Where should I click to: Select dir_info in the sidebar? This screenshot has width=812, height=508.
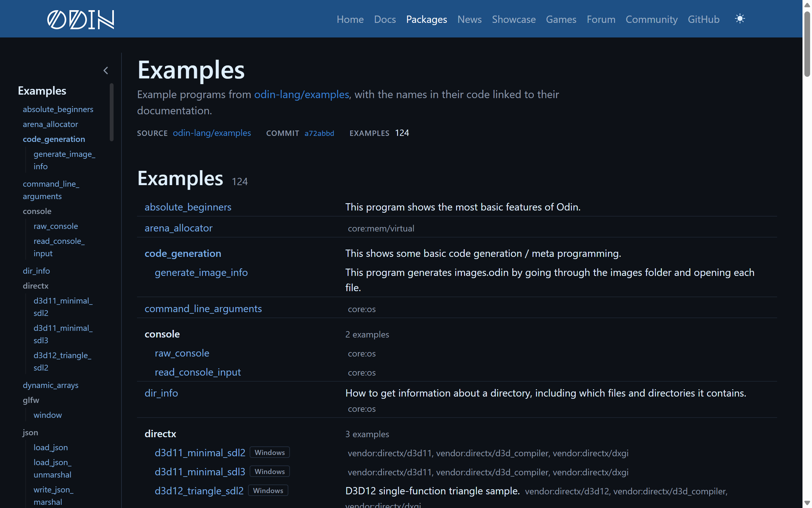[36, 271]
